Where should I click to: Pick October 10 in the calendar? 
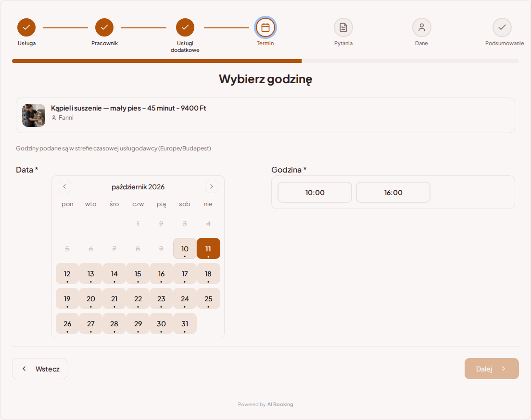tap(185, 249)
